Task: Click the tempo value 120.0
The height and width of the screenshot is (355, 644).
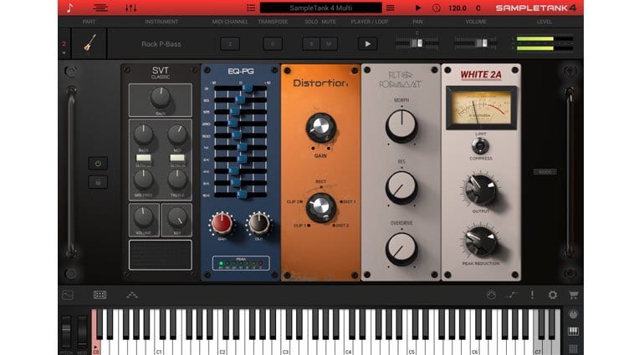Action: 457,8
